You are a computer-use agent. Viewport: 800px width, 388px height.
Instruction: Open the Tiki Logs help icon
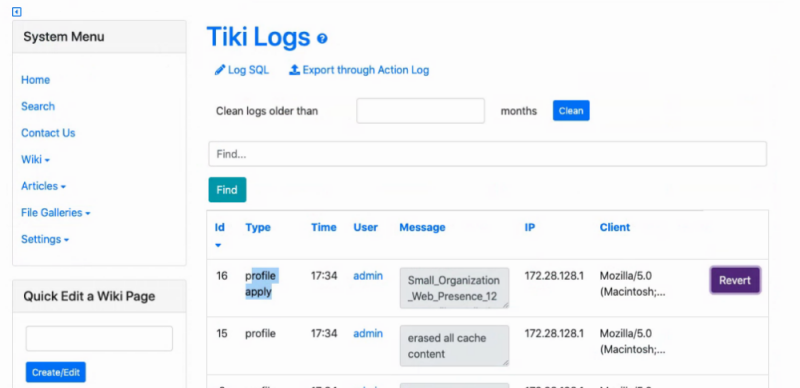click(x=322, y=38)
